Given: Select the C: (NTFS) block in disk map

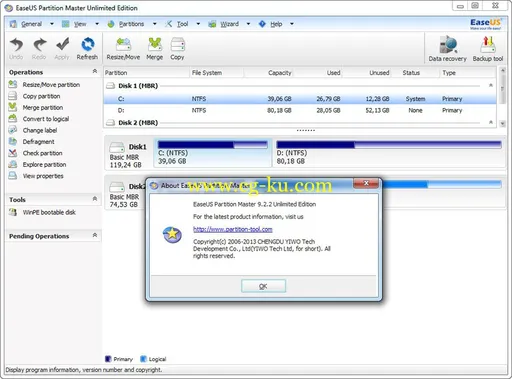Looking at the screenshot, I should point(213,153).
